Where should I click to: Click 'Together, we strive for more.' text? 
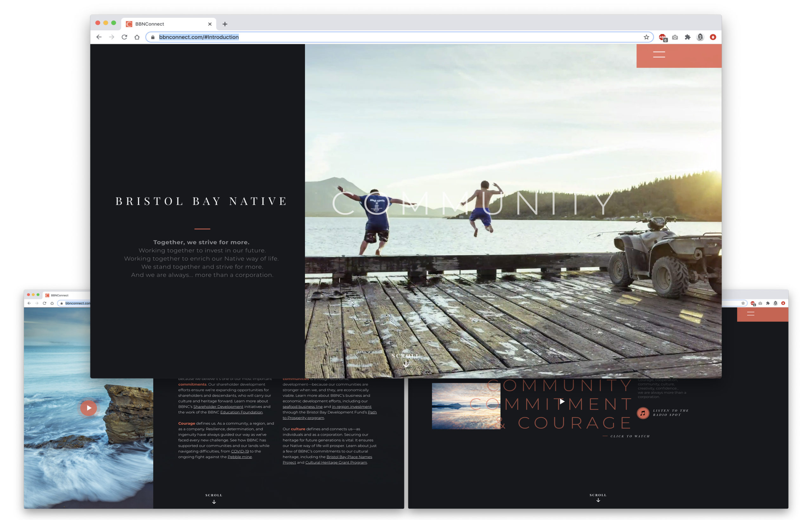coord(201,242)
